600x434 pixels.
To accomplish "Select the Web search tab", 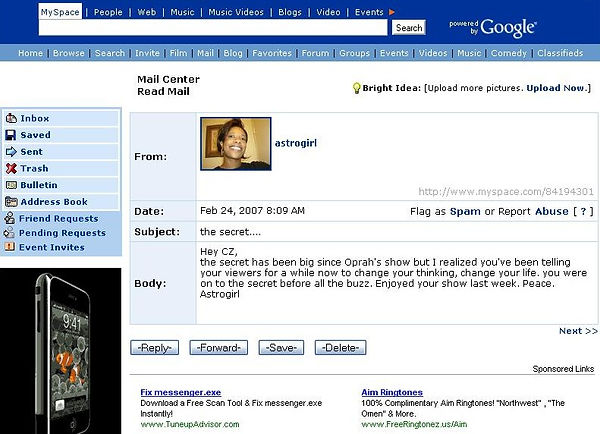I will [x=147, y=12].
